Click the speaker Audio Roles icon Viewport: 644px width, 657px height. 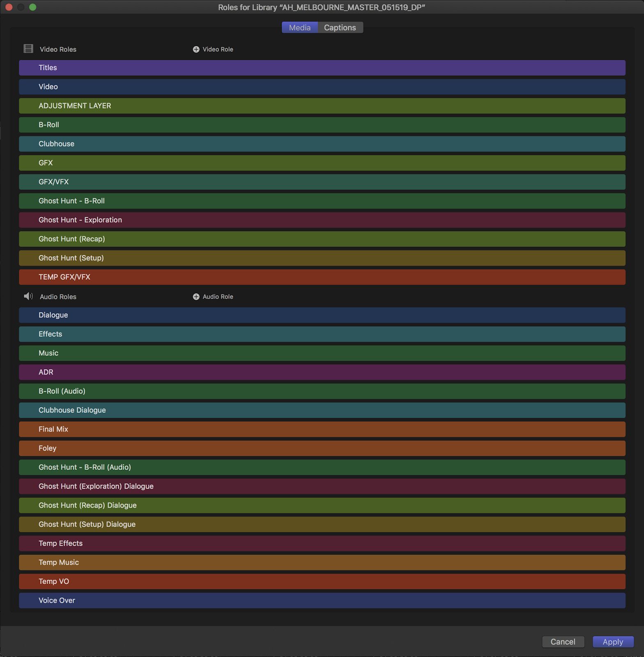pyautogui.click(x=28, y=296)
